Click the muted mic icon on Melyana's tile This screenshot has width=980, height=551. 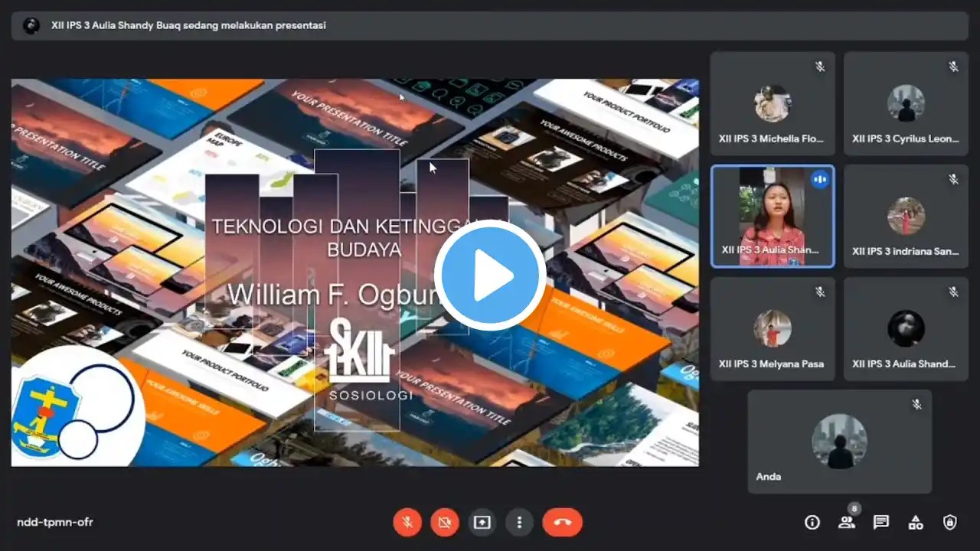point(820,292)
